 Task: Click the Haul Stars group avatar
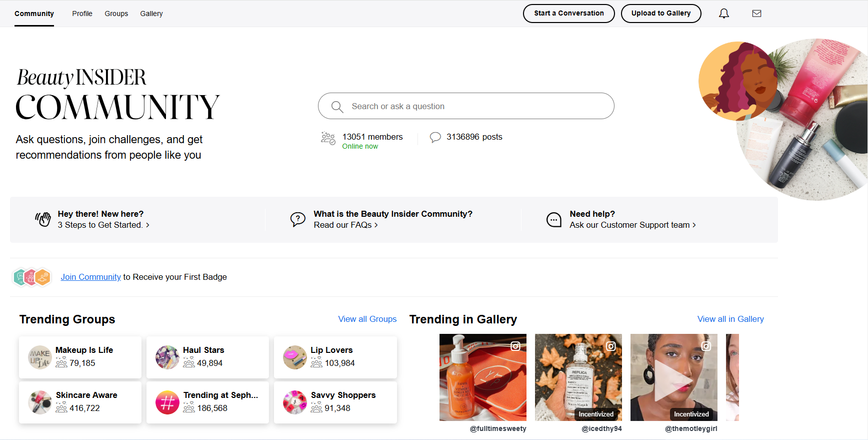click(167, 357)
